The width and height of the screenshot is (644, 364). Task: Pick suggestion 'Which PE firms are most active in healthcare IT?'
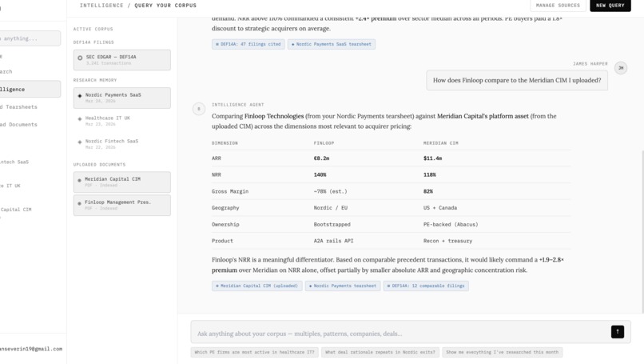[x=254, y=352]
